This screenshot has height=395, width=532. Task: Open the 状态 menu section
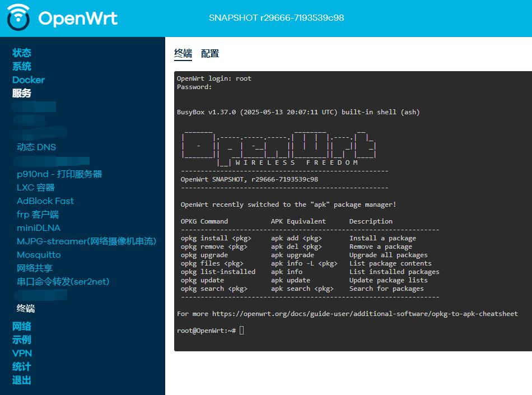(22, 53)
